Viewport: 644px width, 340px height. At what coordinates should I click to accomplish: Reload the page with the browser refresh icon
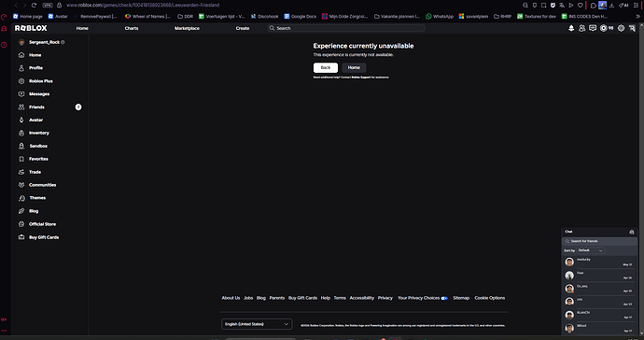pos(35,6)
